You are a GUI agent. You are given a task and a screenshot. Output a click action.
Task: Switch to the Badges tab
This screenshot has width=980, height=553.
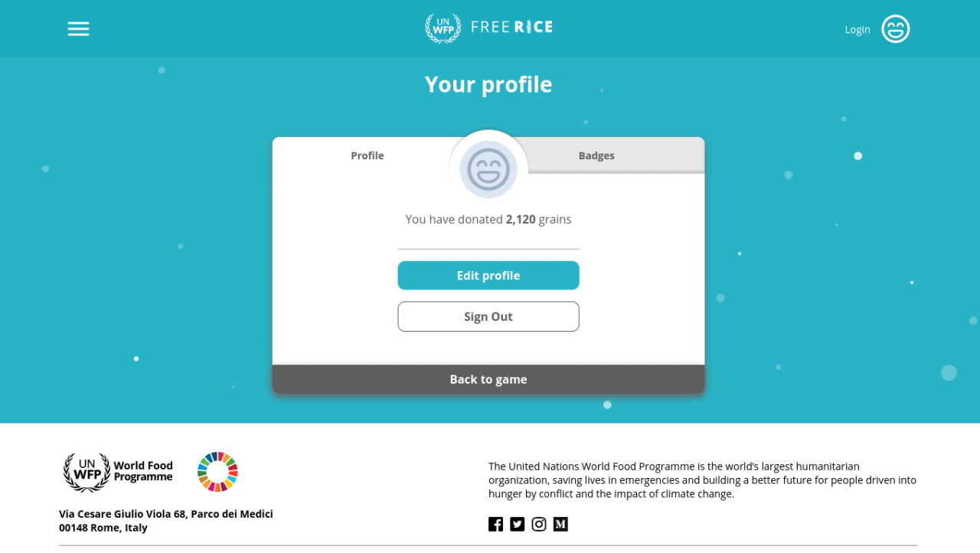tap(596, 155)
